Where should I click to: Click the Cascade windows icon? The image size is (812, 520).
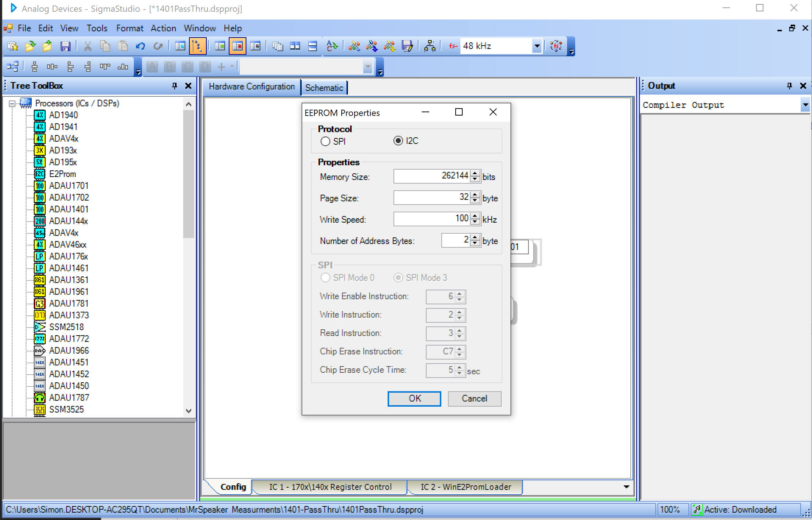tap(277, 46)
